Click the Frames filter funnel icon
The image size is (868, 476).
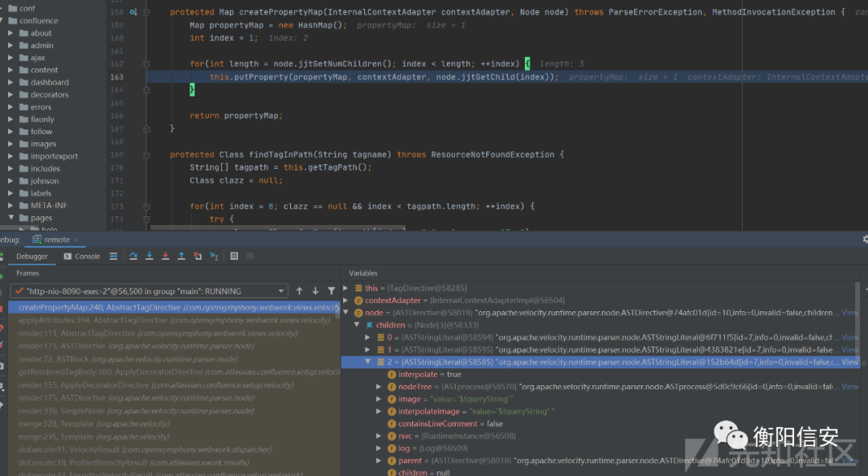click(331, 291)
